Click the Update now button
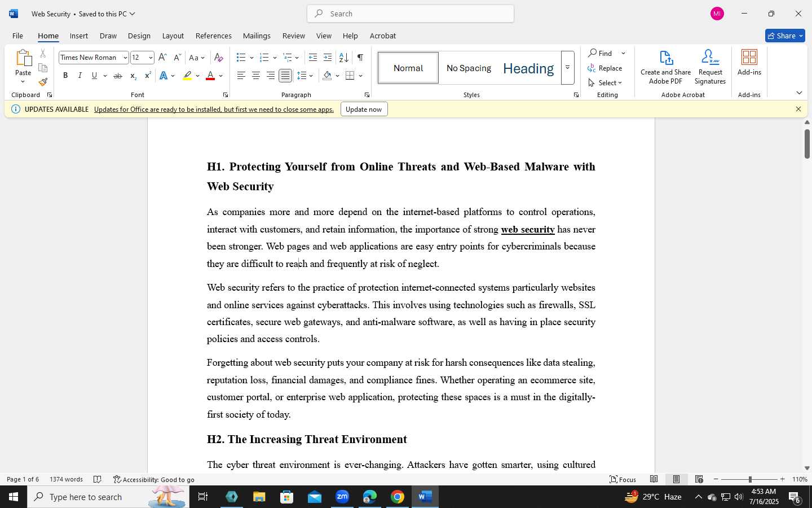The height and width of the screenshot is (508, 812). 364,109
